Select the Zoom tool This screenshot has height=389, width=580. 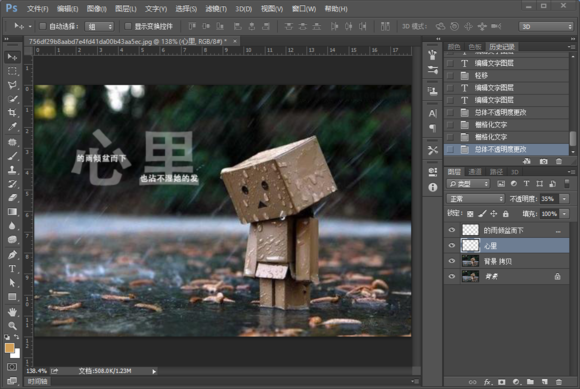click(x=12, y=326)
